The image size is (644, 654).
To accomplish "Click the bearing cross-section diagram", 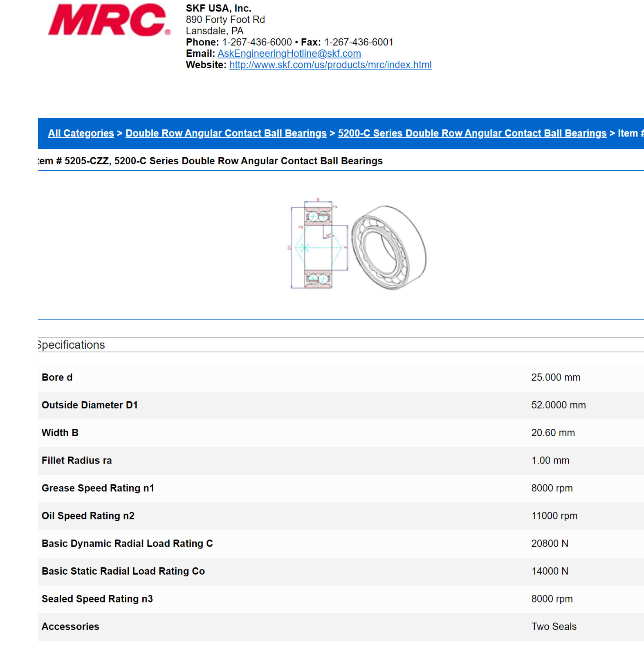I will click(x=319, y=244).
